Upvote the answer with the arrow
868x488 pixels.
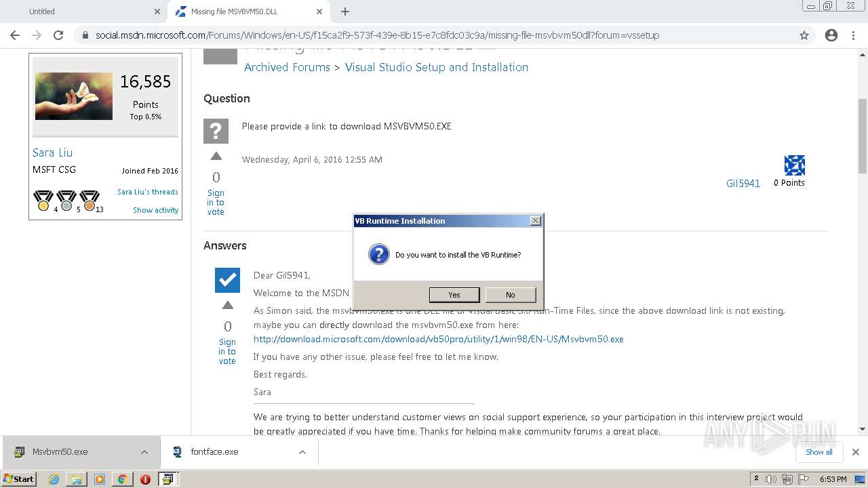(x=228, y=306)
